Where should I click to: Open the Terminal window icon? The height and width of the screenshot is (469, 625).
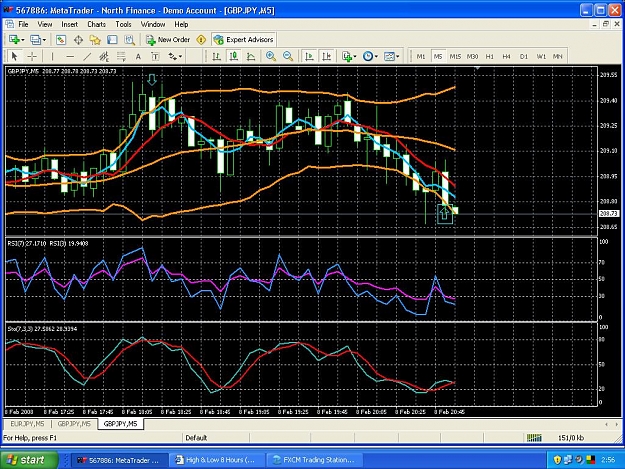click(112, 40)
